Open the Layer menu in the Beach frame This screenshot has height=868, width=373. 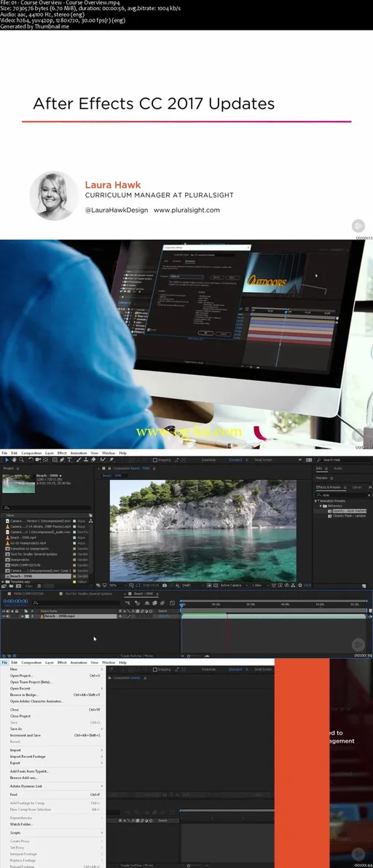pyautogui.click(x=50, y=453)
